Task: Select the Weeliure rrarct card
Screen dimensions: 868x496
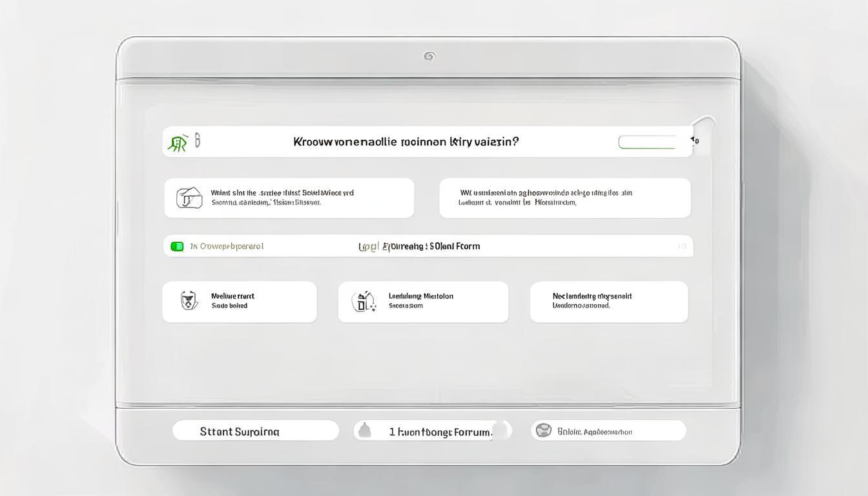Action: point(240,302)
